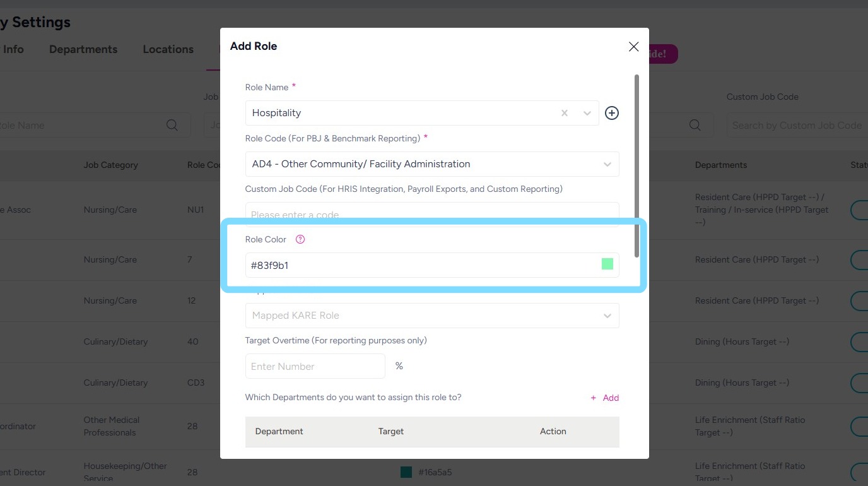This screenshot has height=486, width=868.
Task: Expand the Mapped KARE Role dropdown
Action: pyautogui.click(x=607, y=316)
